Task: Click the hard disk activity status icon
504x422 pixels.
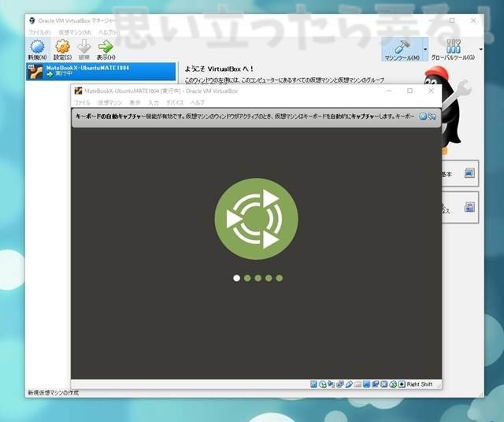Action: click(313, 384)
